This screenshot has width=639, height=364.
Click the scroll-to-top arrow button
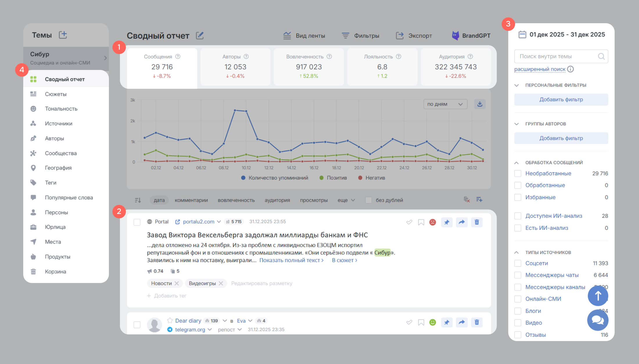point(598,296)
